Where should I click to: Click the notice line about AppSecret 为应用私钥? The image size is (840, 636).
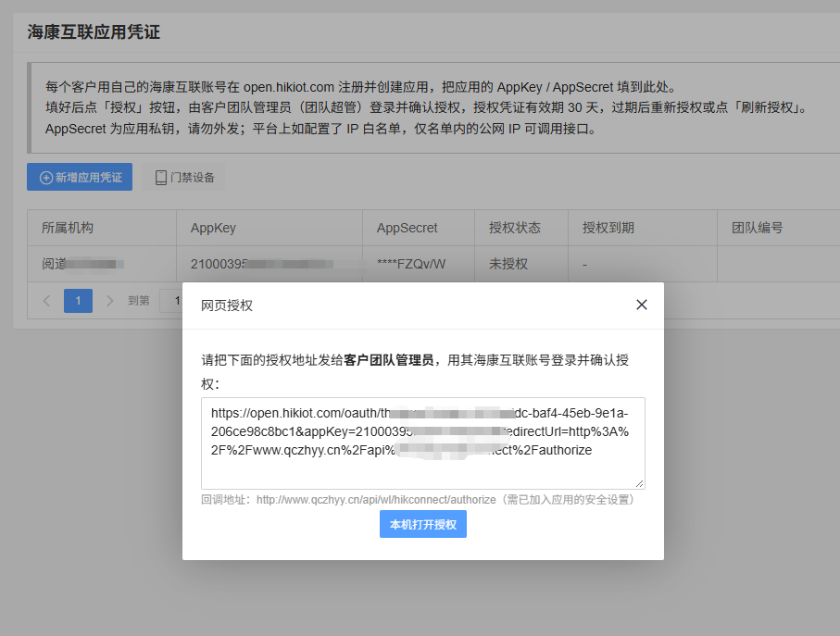coord(320,129)
